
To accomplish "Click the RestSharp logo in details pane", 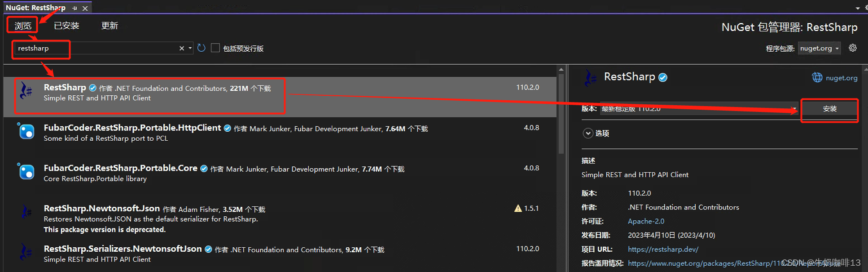I will point(590,78).
